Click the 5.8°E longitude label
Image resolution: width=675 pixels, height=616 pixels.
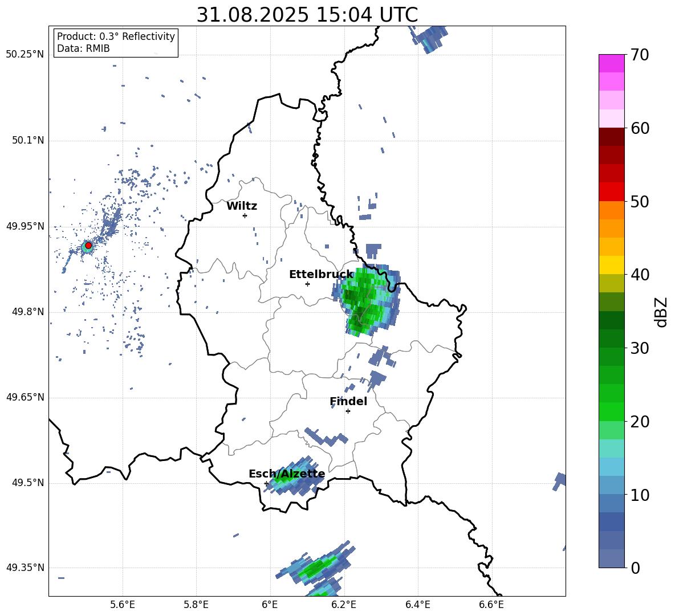pyautogui.click(x=196, y=605)
